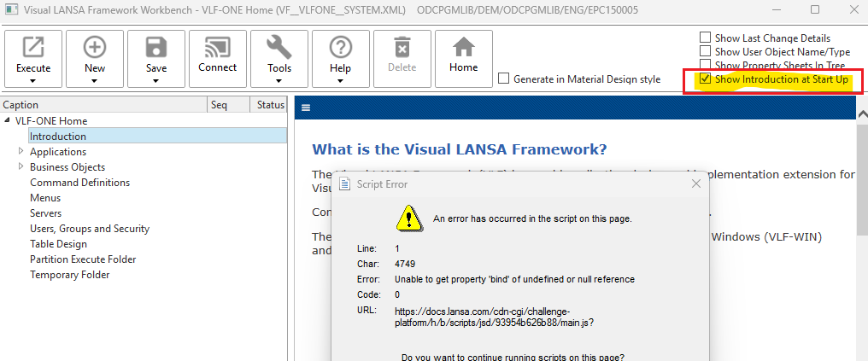Screen dimensions: 868x361
Task: Expand the Applications tree node
Action: click(21, 152)
